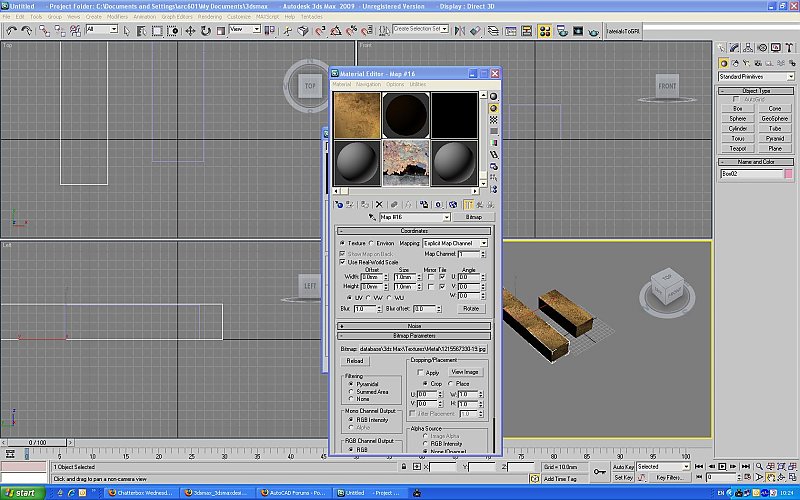Click the GeoSphere primitive button
800x500 pixels.
(x=774, y=118)
